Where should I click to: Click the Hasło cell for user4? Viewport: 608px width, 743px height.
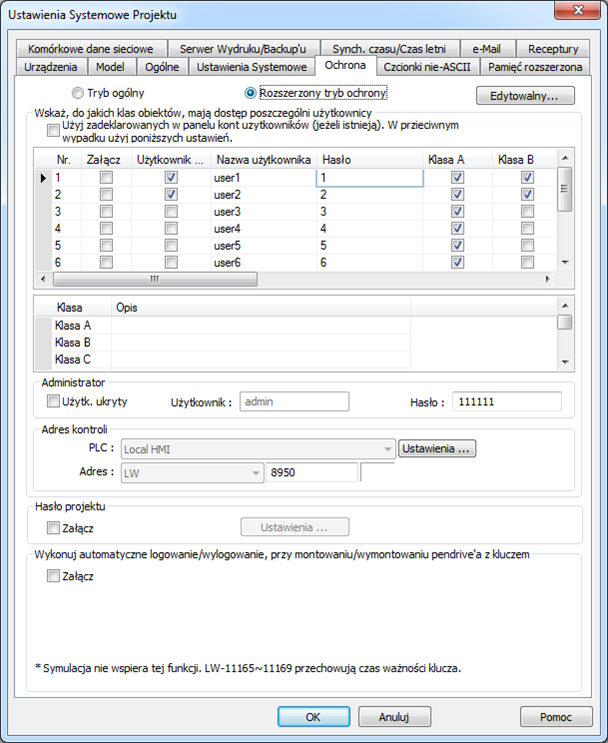pyautogui.click(x=370, y=228)
